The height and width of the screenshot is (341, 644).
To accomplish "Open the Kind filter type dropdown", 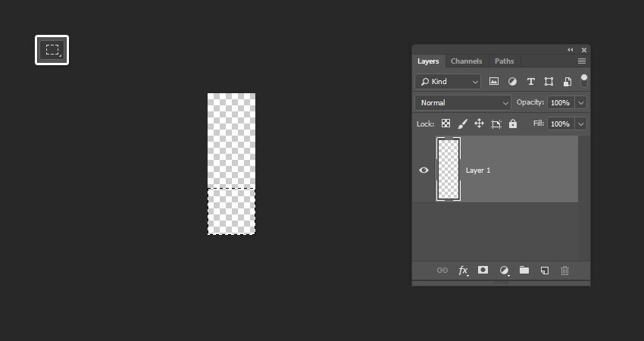I will (448, 81).
